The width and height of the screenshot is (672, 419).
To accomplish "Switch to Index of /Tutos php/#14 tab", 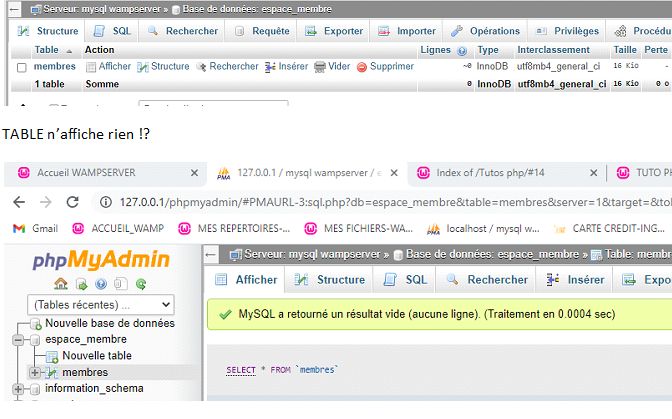I will coord(490,173).
